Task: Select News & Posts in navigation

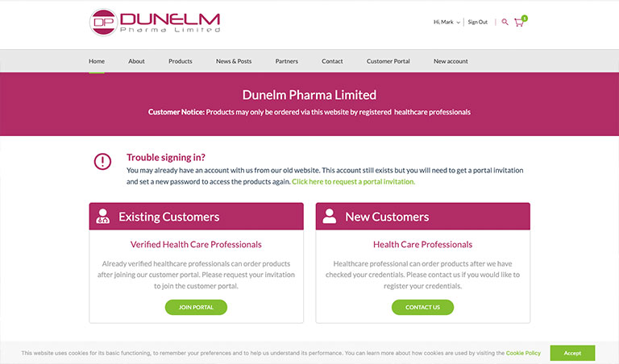Action: [234, 61]
